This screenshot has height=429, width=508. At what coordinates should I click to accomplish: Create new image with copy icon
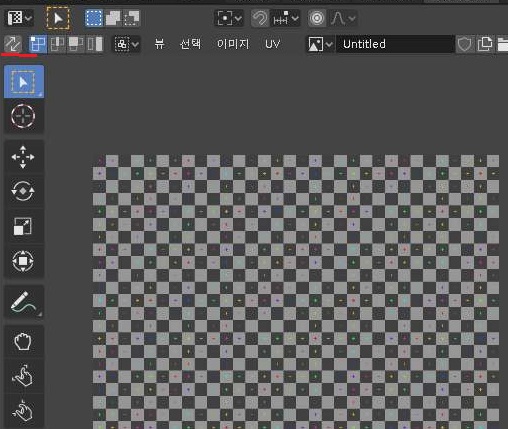pyautogui.click(x=485, y=44)
